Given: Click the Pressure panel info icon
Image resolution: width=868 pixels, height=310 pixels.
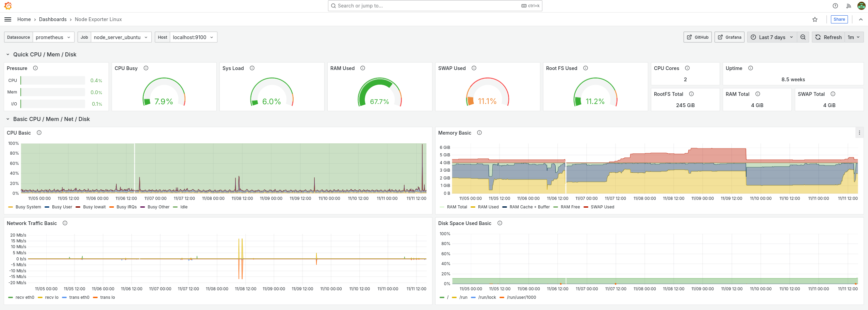Looking at the screenshot, I should 35,68.
